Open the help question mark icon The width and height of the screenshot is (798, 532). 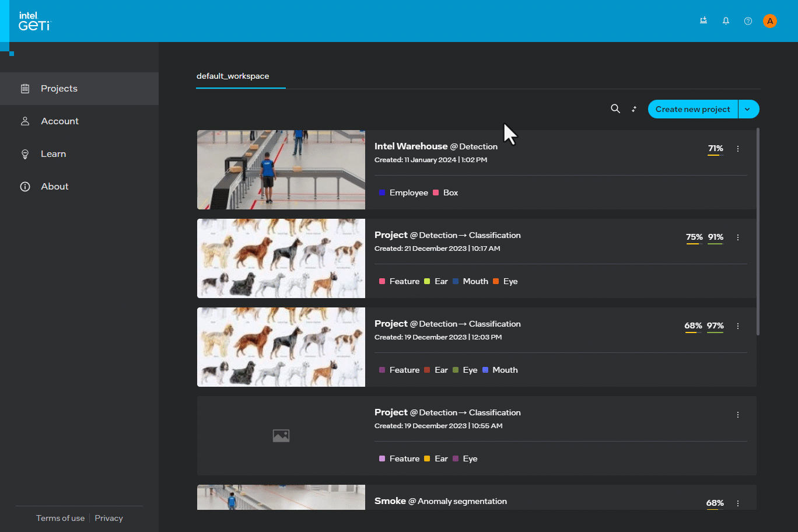pyautogui.click(x=748, y=21)
